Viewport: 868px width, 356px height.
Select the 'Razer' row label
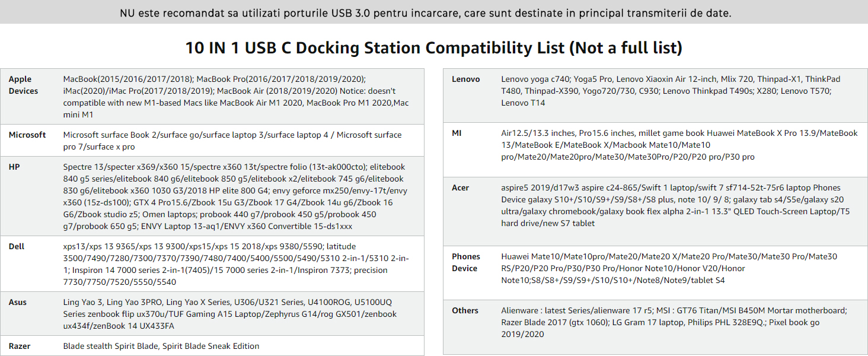pyautogui.click(x=20, y=346)
